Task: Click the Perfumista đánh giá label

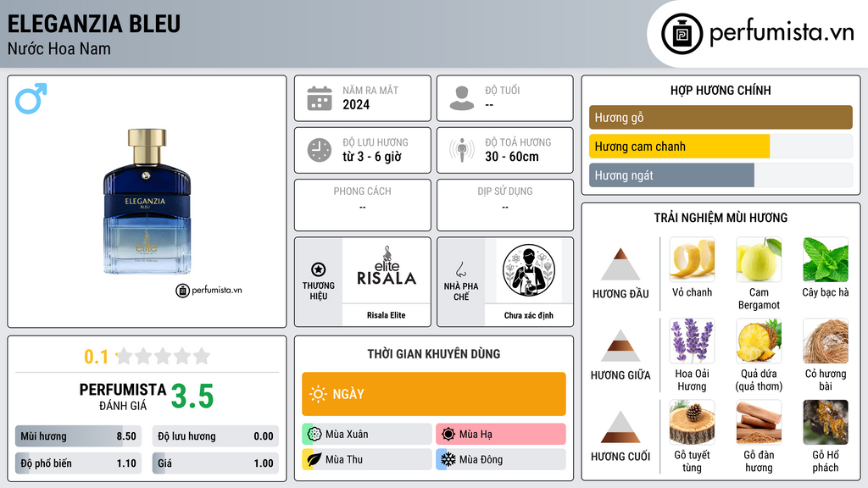Action: pos(123,396)
